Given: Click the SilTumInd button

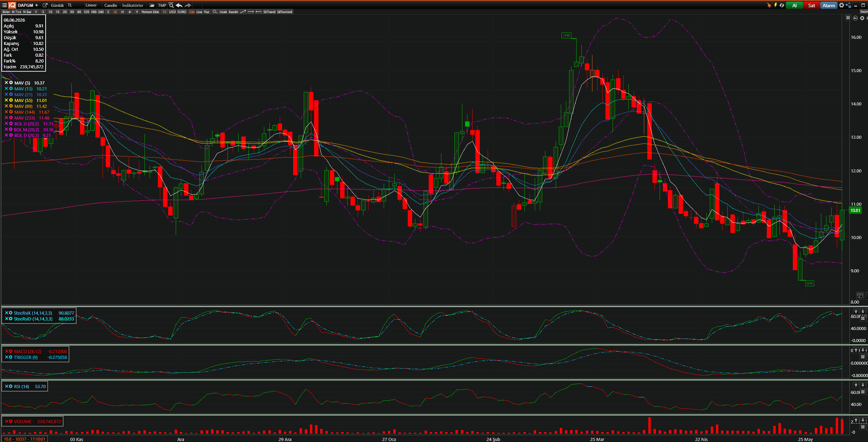Looking at the screenshot, I should [x=285, y=12].
